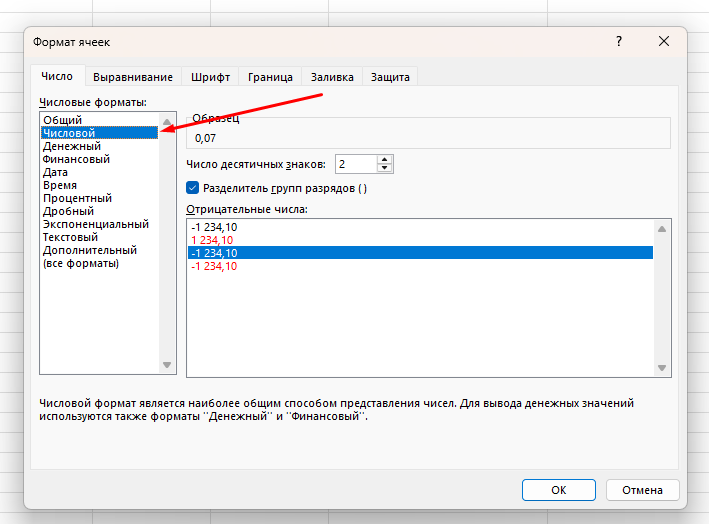
Task: Open the Шрифт tab
Action: click(210, 77)
